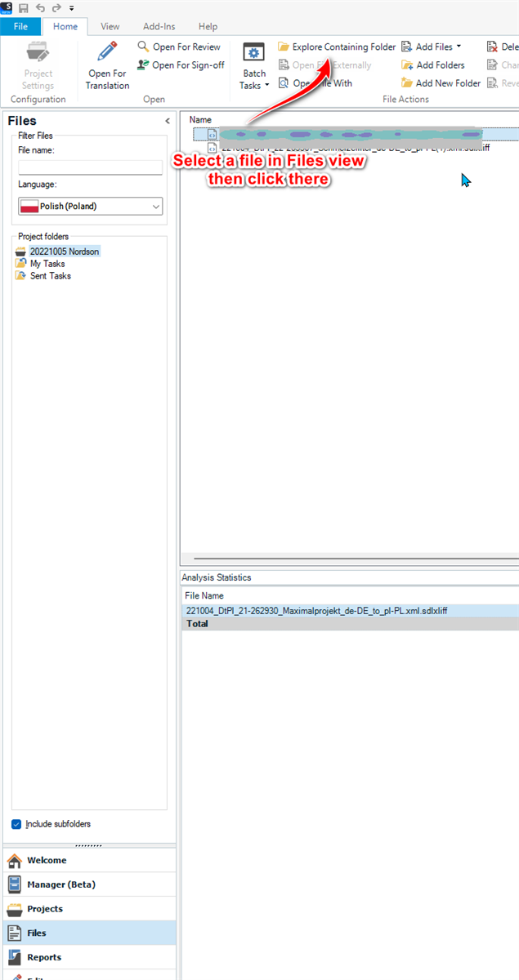Click Add New Folder in ribbon
Screen dimensions: 519x980
(x=441, y=83)
